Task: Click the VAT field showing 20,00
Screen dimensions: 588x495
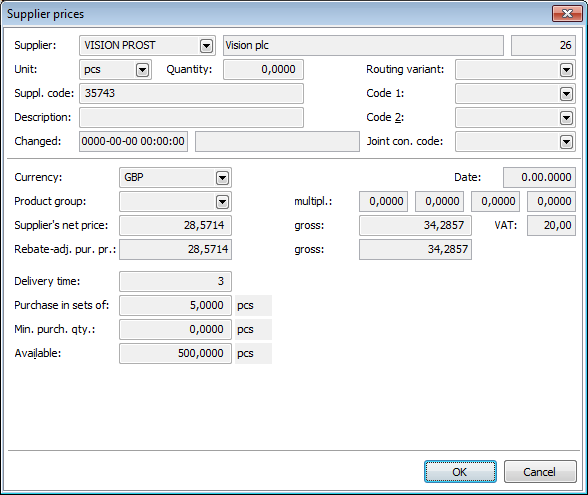Action: click(551, 225)
